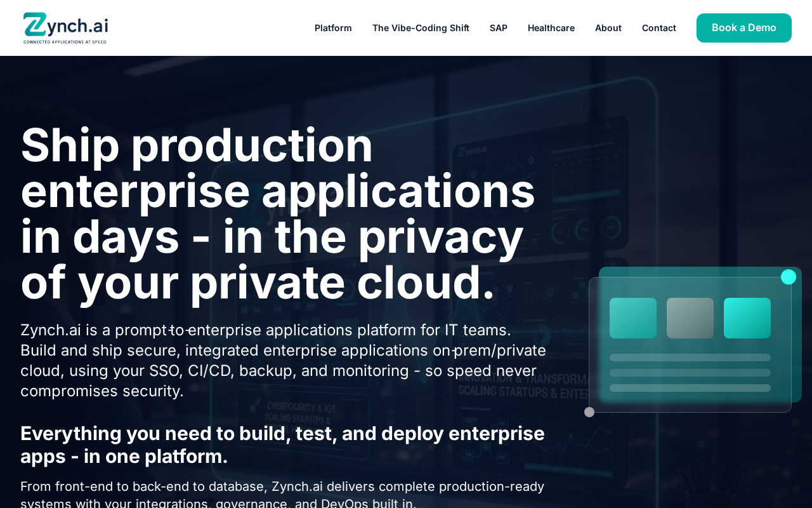Click the Book a Demo button

(x=744, y=28)
